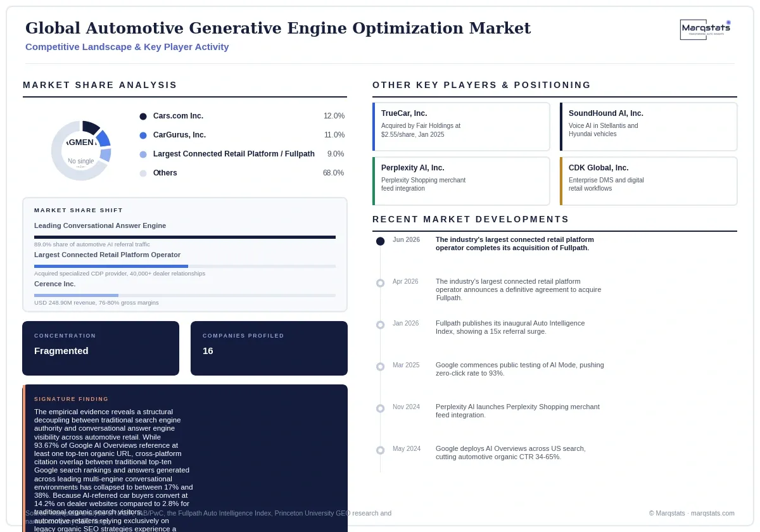Open the Concentration Fragmented card
The width and height of the screenshot is (760, 532).
101,348
